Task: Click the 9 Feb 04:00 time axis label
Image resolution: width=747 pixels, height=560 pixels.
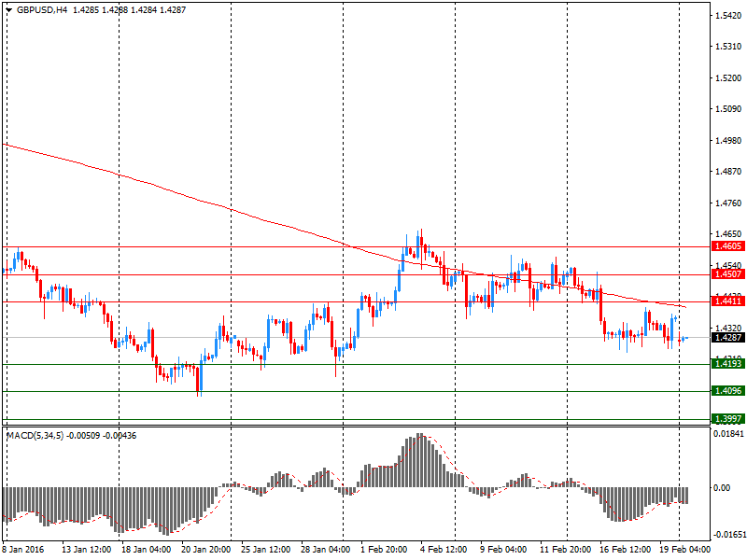Action: (x=503, y=550)
